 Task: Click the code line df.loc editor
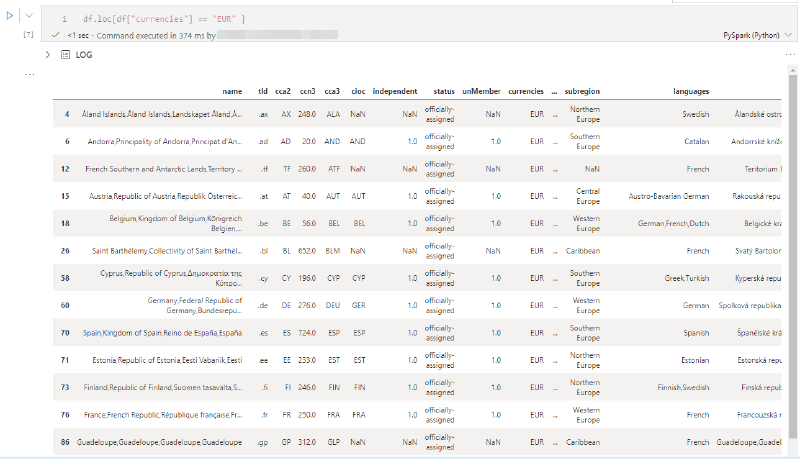(x=164, y=19)
